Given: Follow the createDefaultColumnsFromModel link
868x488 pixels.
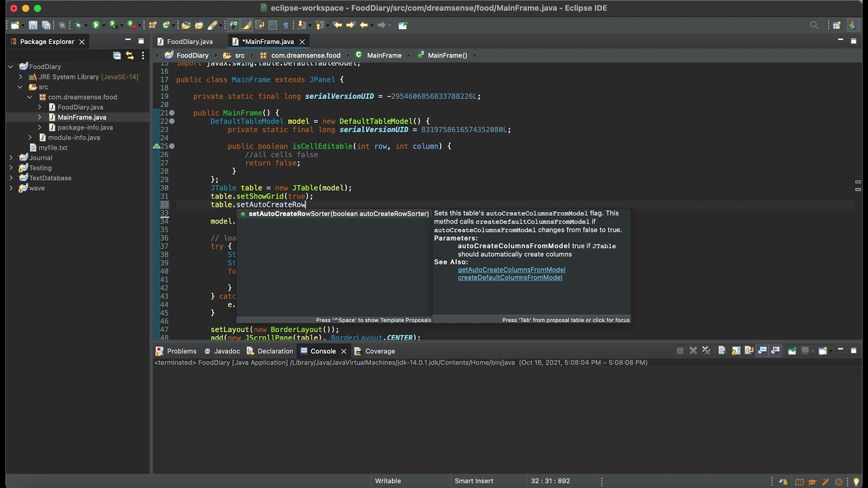Looking at the screenshot, I should 509,278.
